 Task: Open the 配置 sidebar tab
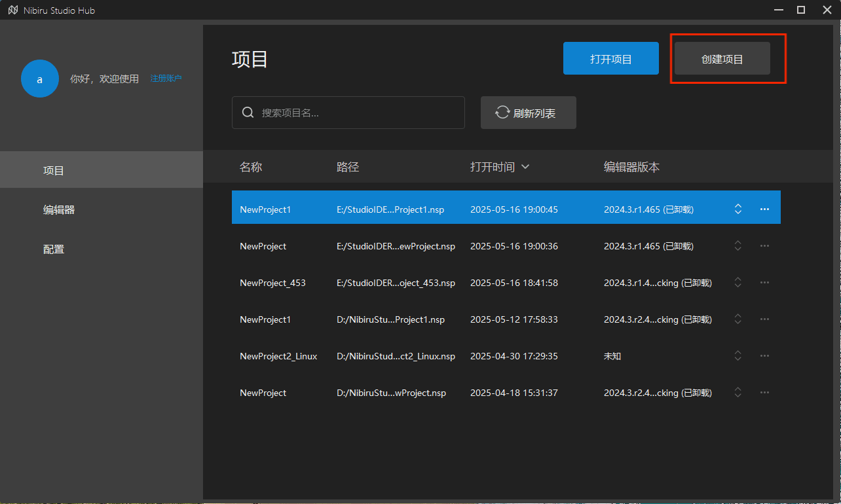[x=54, y=249]
